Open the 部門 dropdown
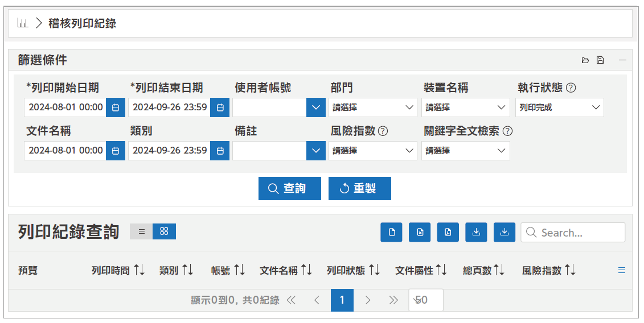 pos(373,107)
